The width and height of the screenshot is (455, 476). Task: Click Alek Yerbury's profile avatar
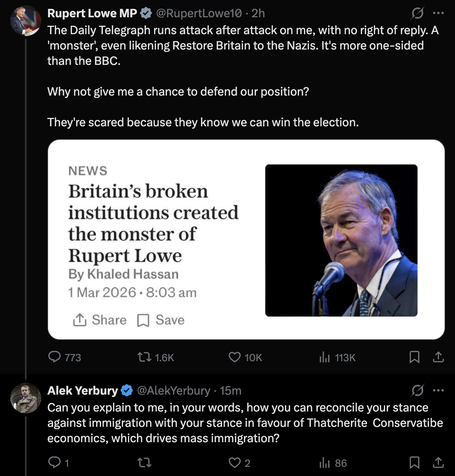click(x=26, y=398)
